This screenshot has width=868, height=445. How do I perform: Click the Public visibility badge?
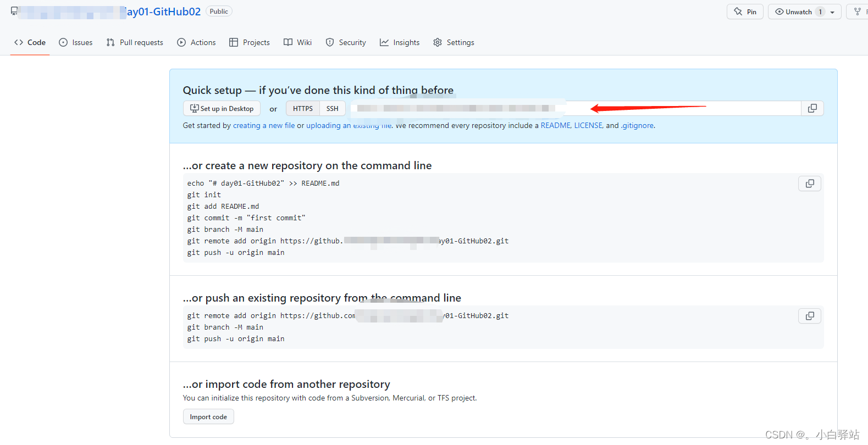coord(219,12)
